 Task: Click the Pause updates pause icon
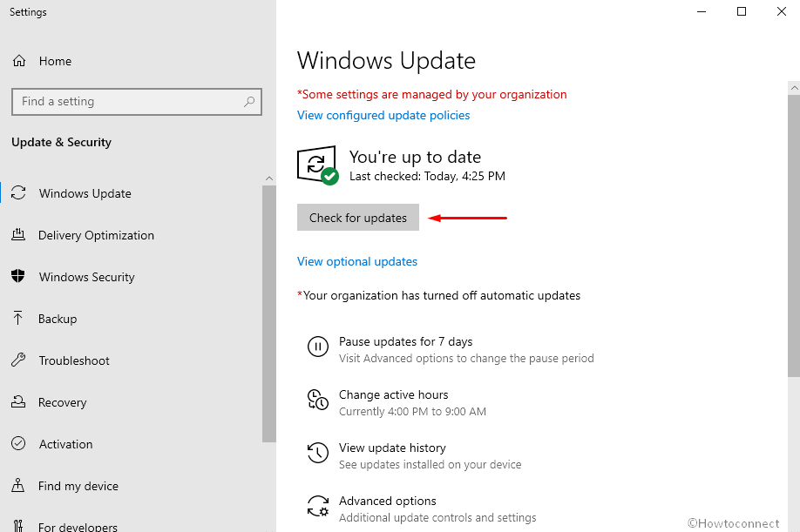pyautogui.click(x=318, y=347)
